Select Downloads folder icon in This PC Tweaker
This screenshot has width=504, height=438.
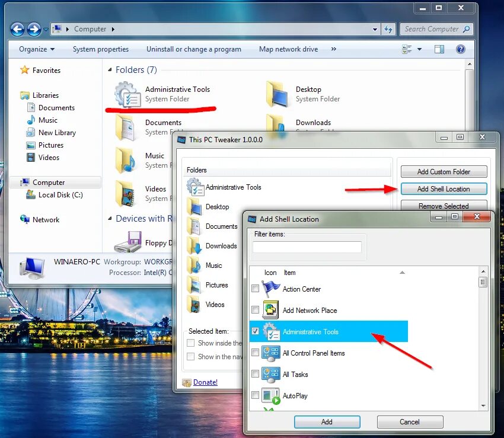tap(195, 246)
